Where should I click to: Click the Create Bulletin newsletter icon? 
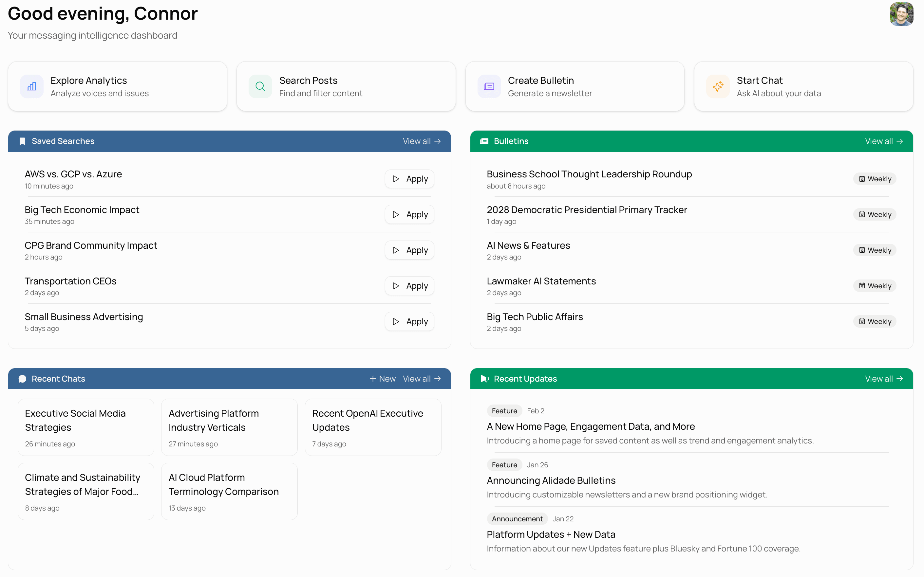[x=489, y=86]
